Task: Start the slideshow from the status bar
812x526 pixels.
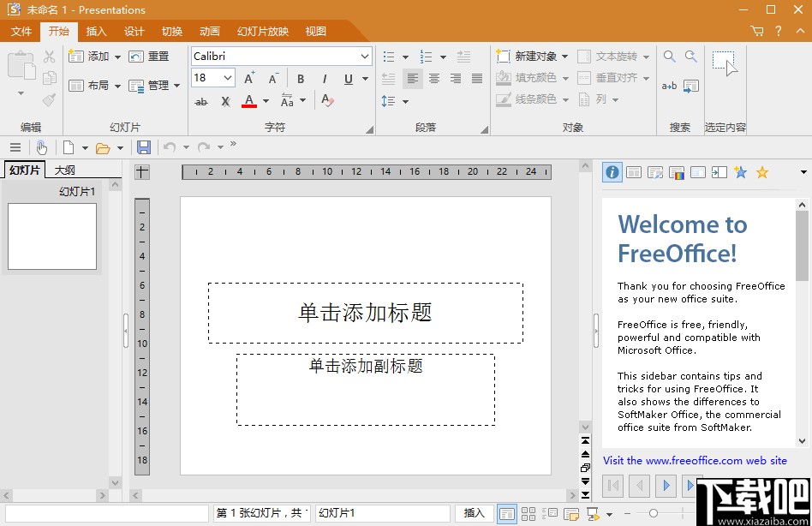Action: click(591, 512)
